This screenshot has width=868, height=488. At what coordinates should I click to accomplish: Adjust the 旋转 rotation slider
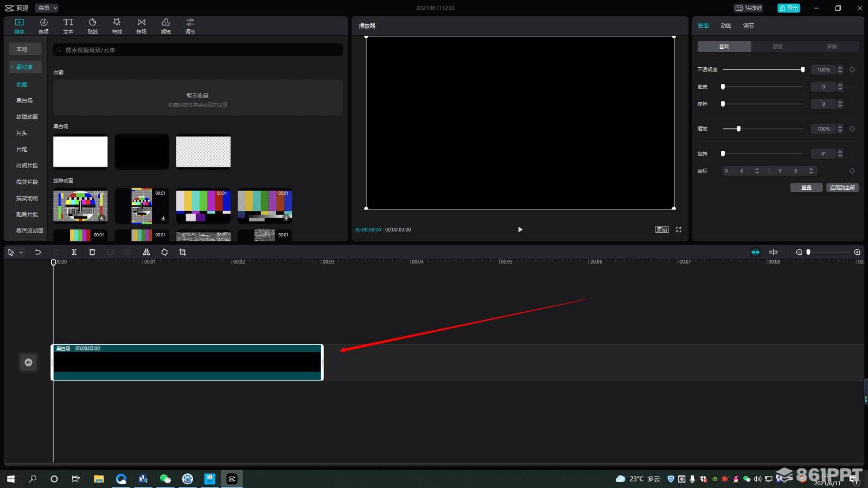click(763, 153)
